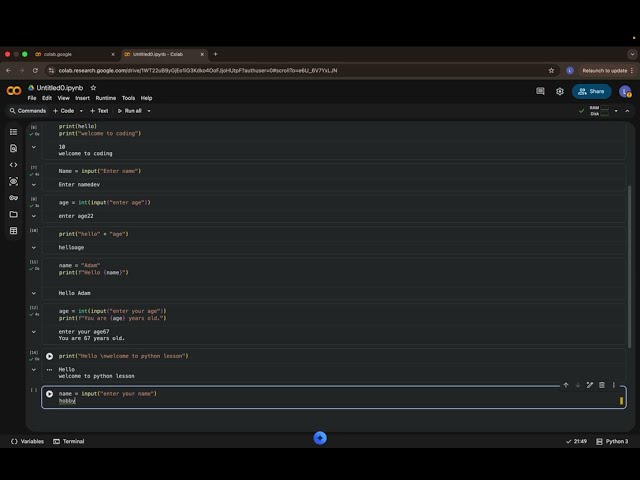Open notebook settings gear
The image size is (640, 480).
(560, 91)
